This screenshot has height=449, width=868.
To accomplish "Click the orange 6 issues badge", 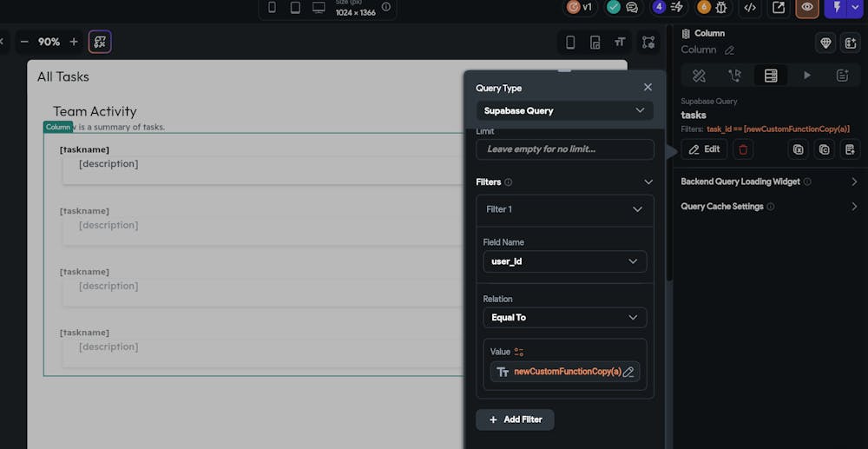I will [704, 7].
